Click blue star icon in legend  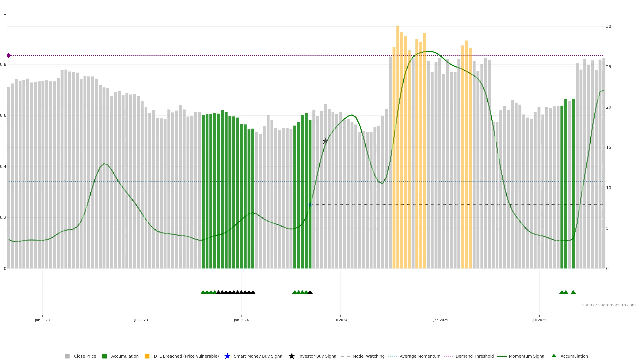coord(227,356)
